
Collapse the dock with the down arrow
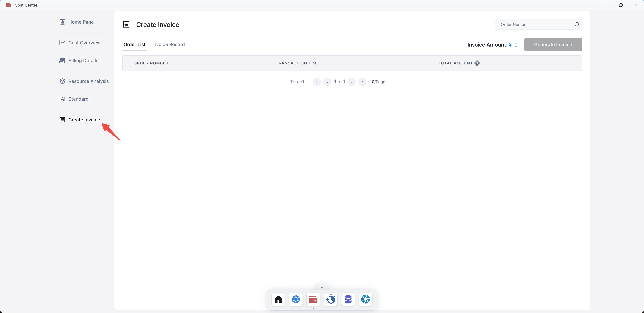(x=322, y=288)
